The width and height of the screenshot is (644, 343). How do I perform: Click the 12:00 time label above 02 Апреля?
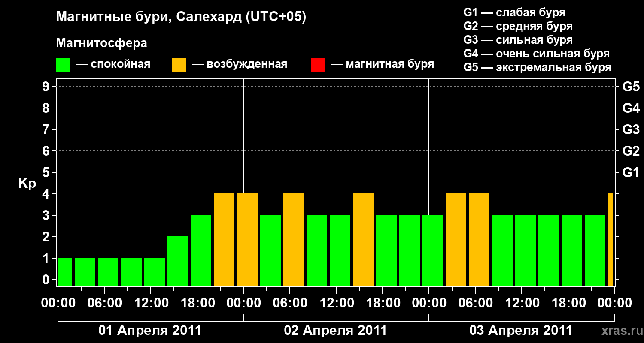coord(336,303)
